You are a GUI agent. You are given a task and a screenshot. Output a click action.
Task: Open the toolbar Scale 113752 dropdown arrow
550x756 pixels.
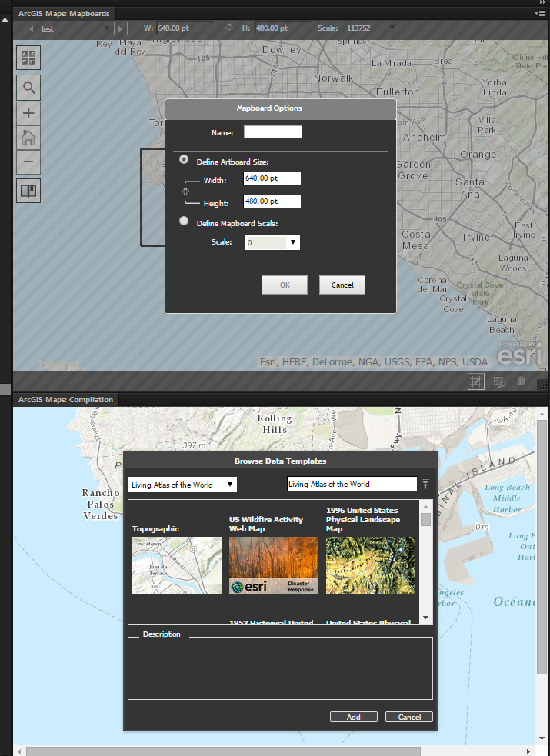pos(392,28)
